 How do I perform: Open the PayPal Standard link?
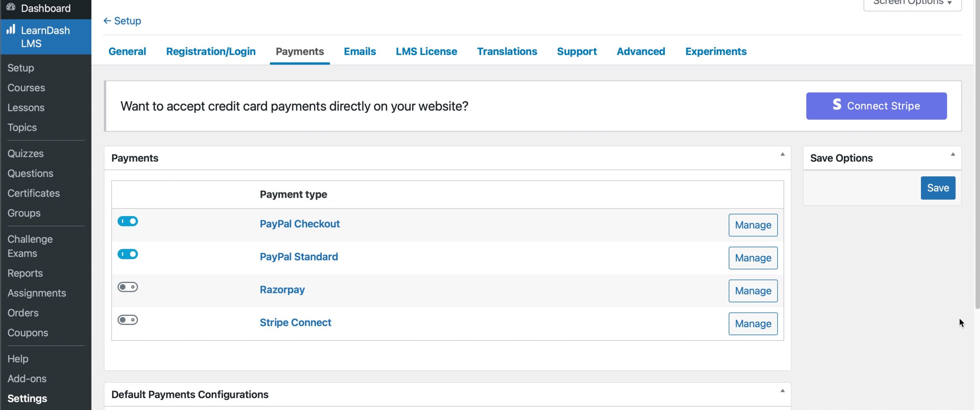(299, 257)
